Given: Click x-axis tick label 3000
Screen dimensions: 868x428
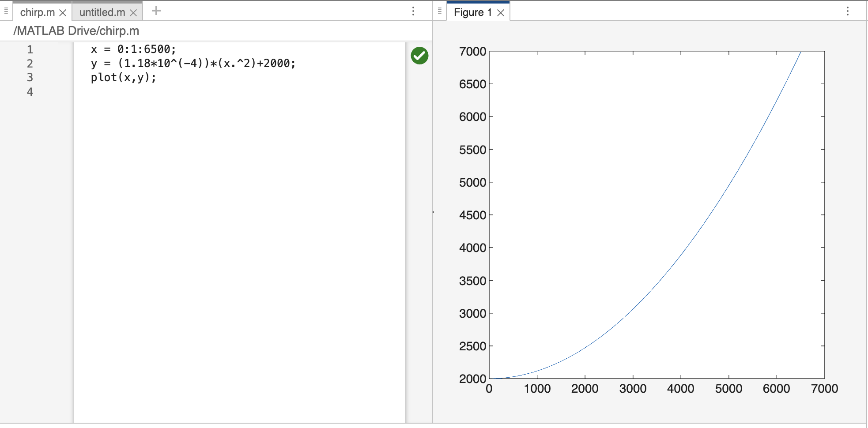Looking at the screenshot, I should click(x=633, y=389).
